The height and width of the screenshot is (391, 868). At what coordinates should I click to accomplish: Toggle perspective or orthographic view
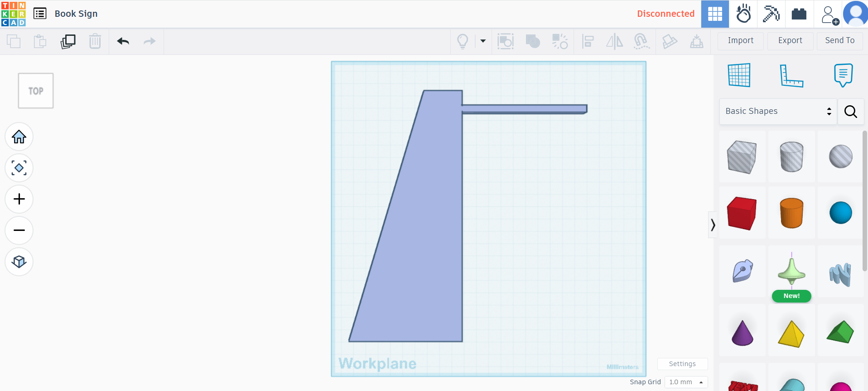point(19,262)
